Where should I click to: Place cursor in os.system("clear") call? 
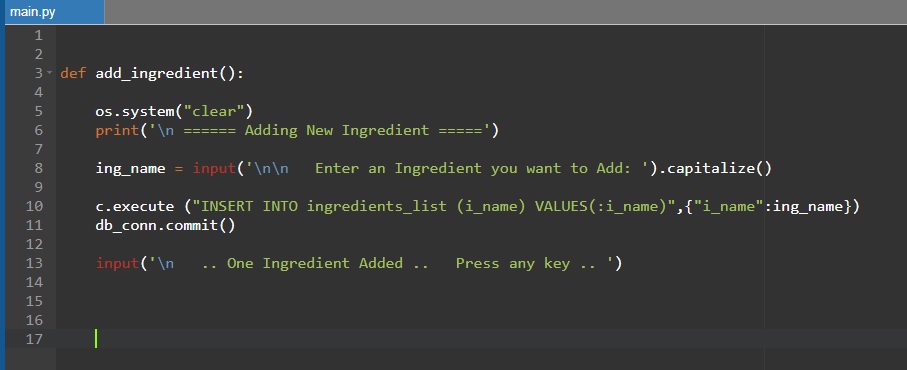click(174, 112)
